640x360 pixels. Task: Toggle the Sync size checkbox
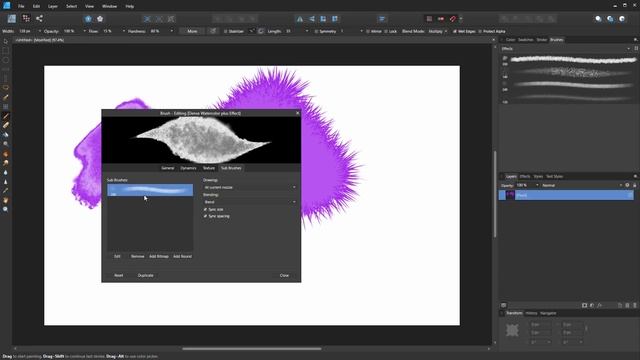205,209
